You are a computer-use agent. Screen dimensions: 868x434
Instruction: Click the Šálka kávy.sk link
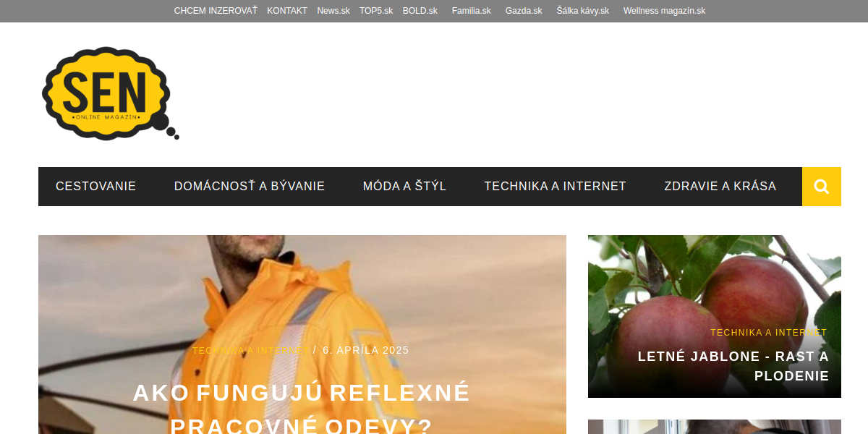583,11
